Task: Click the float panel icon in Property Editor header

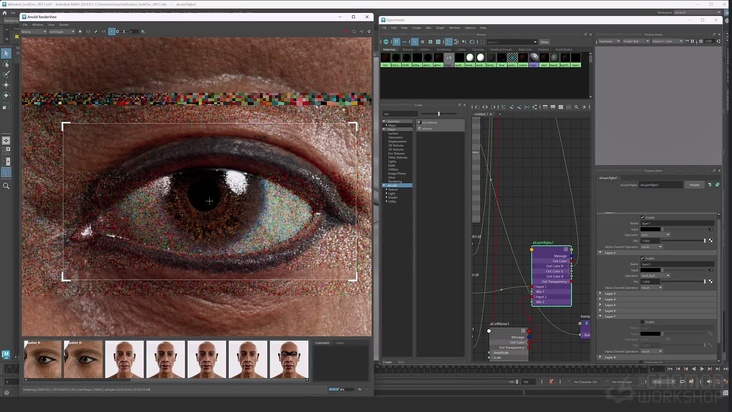Action: tap(714, 171)
